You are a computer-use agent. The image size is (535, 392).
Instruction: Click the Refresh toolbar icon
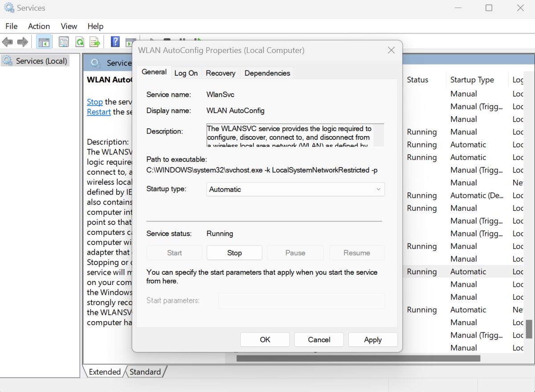pyautogui.click(x=80, y=42)
